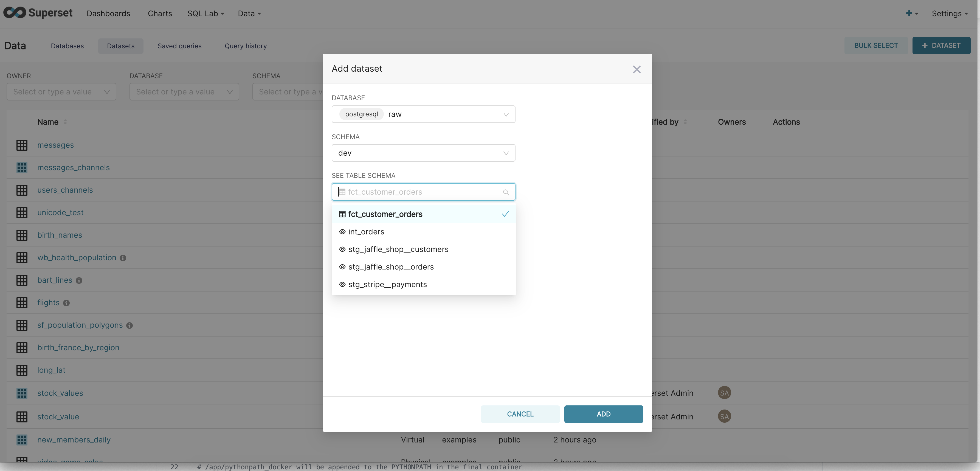The height and width of the screenshot is (471, 980).
Task: Click the search magnifier in table field
Action: point(506,192)
